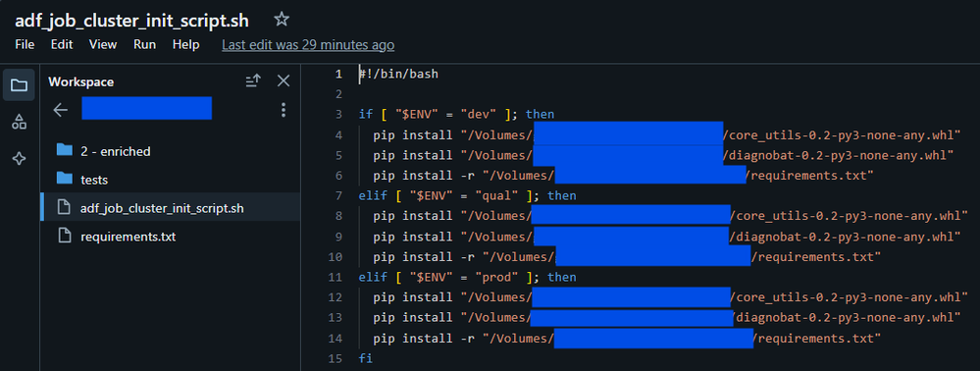
Task: Open the Assistant sparkle sidebar icon
Action: [20, 159]
